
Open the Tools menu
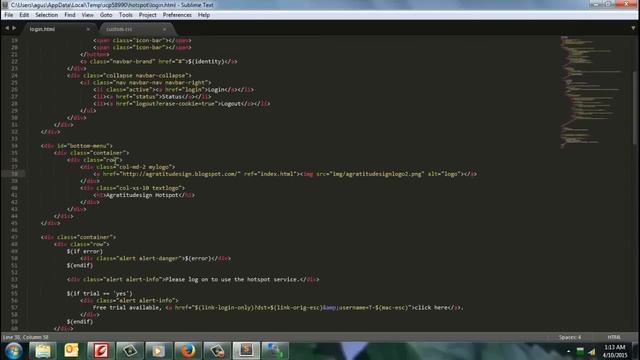[x=126, y=15]
